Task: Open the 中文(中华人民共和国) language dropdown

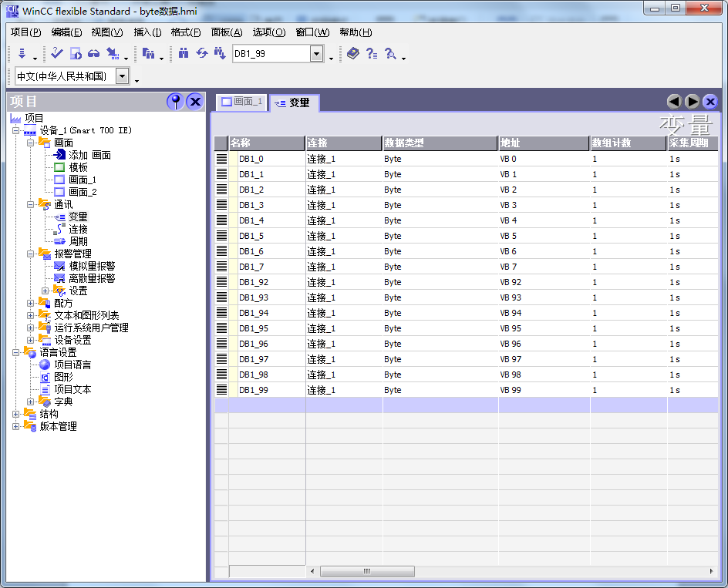Action: [122, 76]
